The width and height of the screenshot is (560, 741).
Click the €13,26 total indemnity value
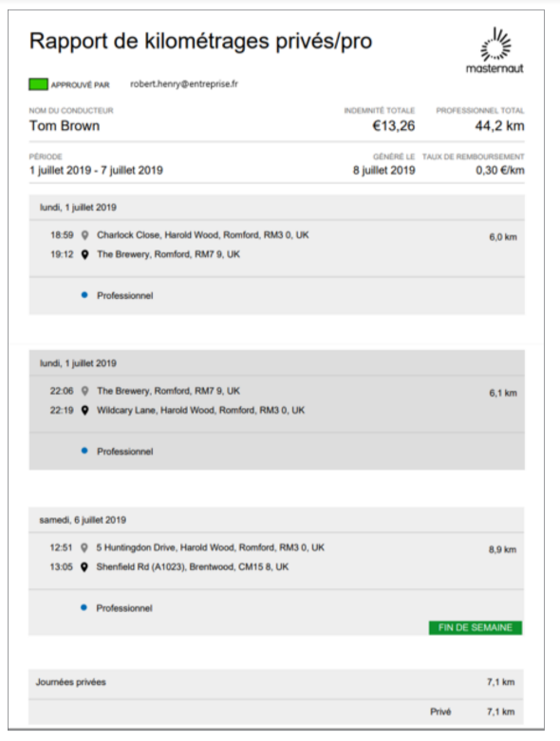394,125
